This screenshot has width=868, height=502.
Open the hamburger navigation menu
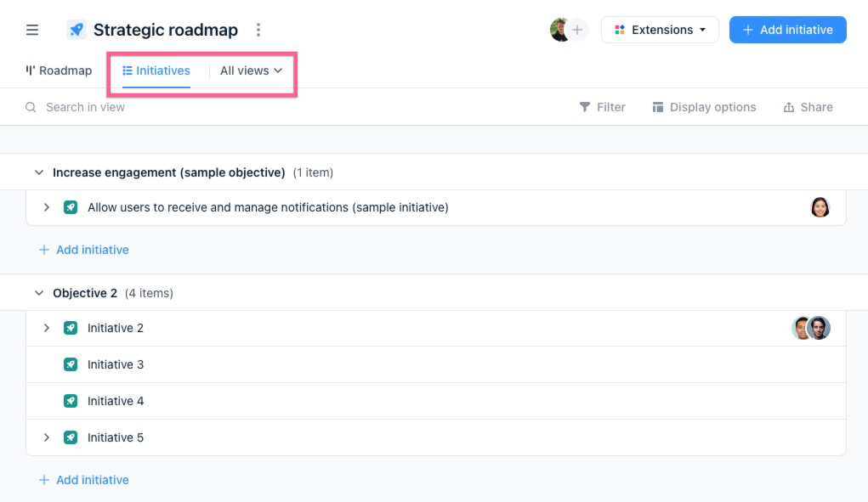[32, 30]
